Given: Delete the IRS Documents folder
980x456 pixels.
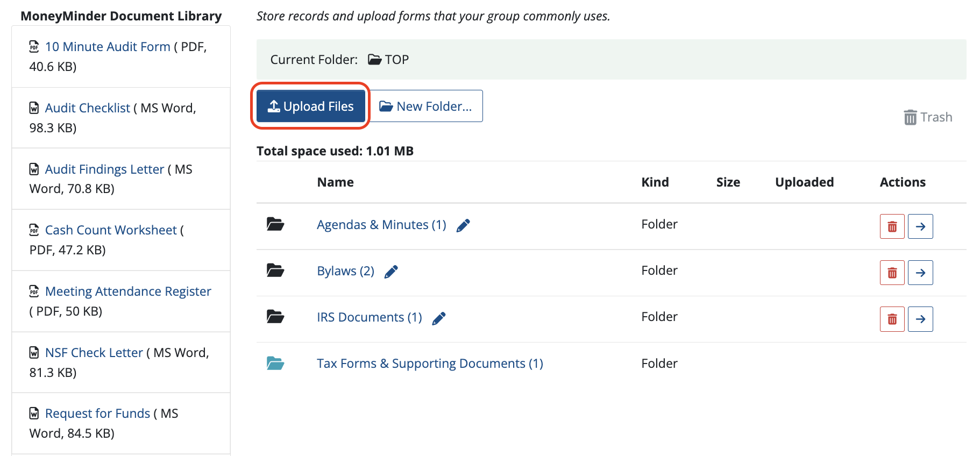Looking at the screenshot, I should (892, 319).
